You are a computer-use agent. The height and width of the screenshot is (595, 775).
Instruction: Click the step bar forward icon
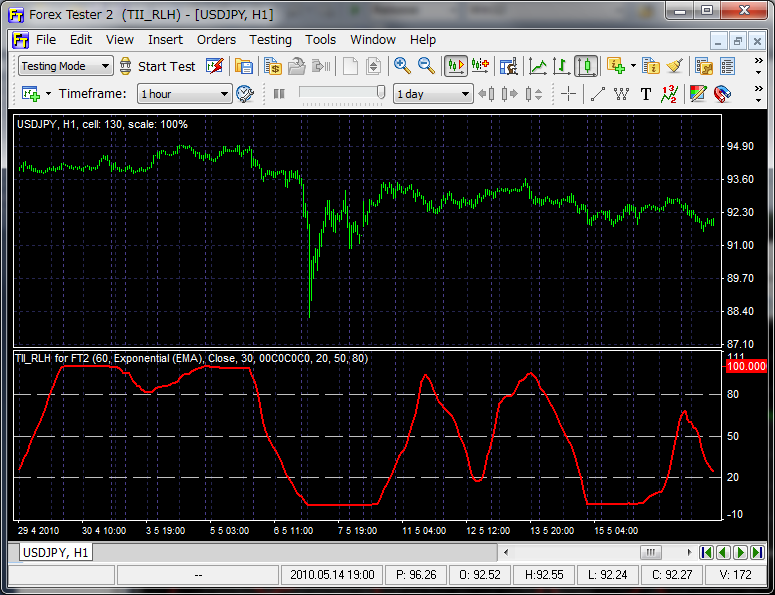click(x=509, y=93)
